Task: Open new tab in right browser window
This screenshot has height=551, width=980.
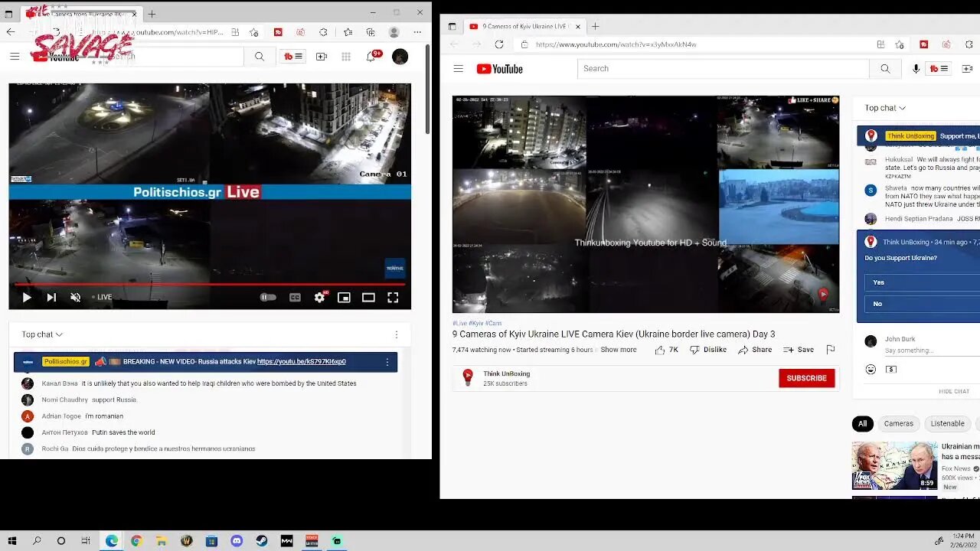Action: 596,26
